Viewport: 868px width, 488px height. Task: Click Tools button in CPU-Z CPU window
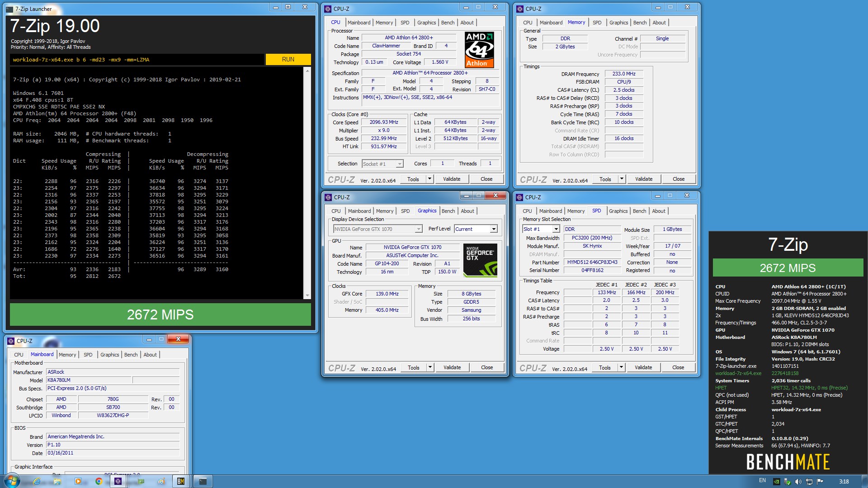[x=413, y=179]
